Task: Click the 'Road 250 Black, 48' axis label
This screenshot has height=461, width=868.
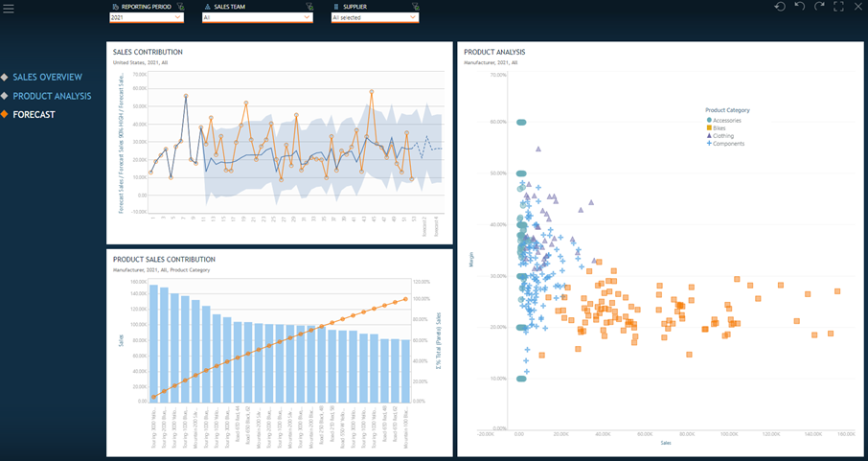Action: [322, 426]
